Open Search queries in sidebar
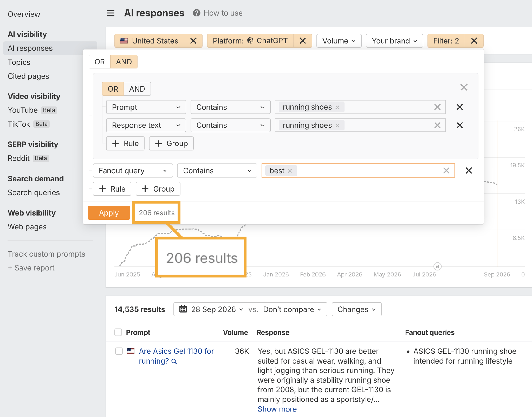This screenshot has width=532, height=417. 34,193
